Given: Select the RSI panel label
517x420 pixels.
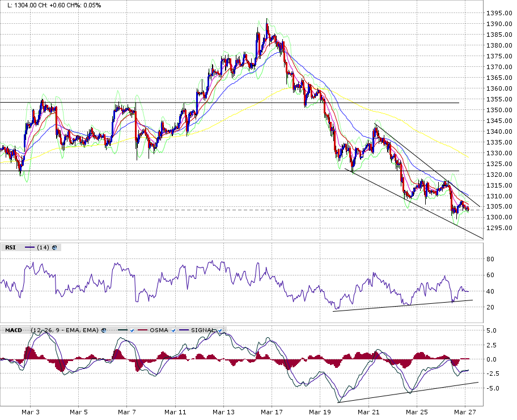Looking at the screenshot, I should [x=10, y=248].
